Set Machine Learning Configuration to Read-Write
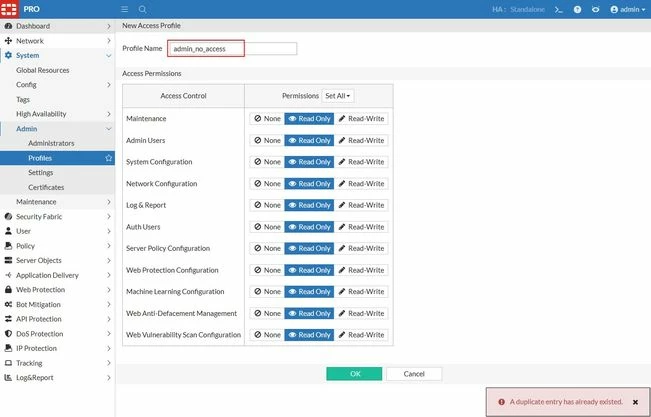Screen dimensions: 651x417 click(361, 292)
